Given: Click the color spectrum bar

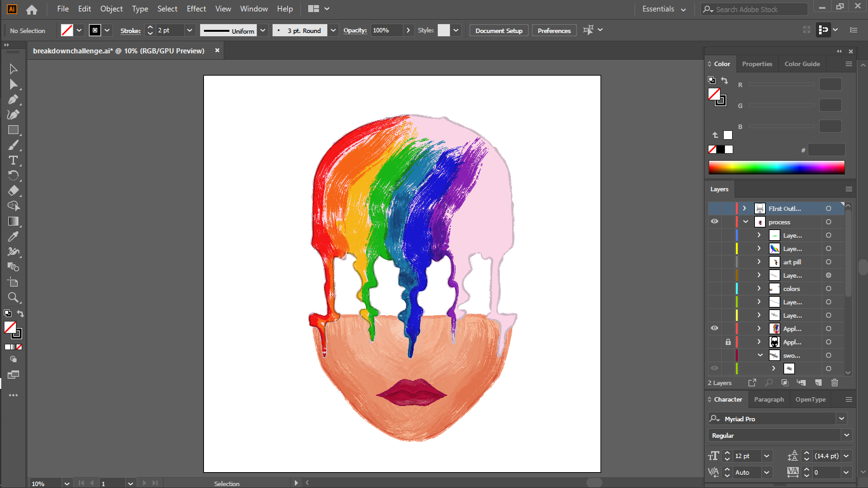Looking at the screenshot, I should [776, 168].
